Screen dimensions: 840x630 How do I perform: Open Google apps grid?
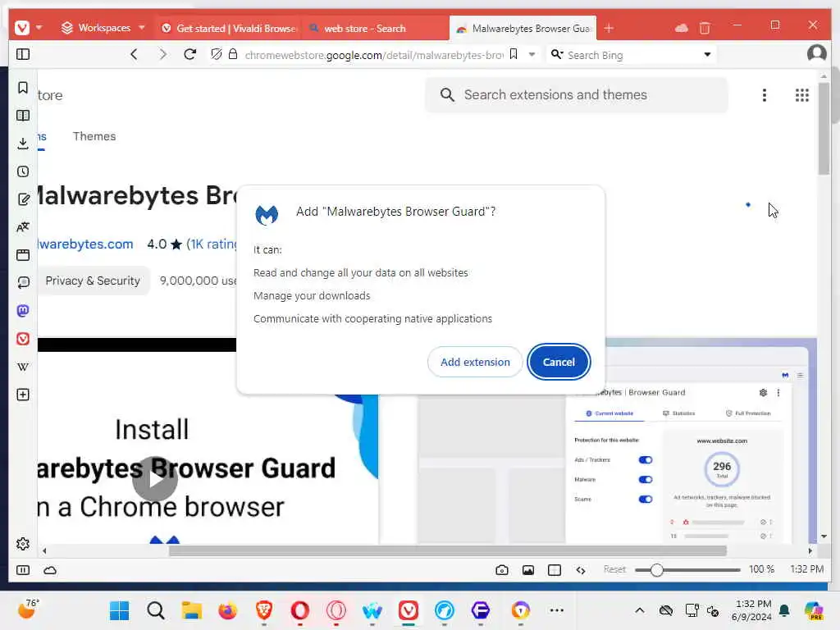[x=802, y=95]
